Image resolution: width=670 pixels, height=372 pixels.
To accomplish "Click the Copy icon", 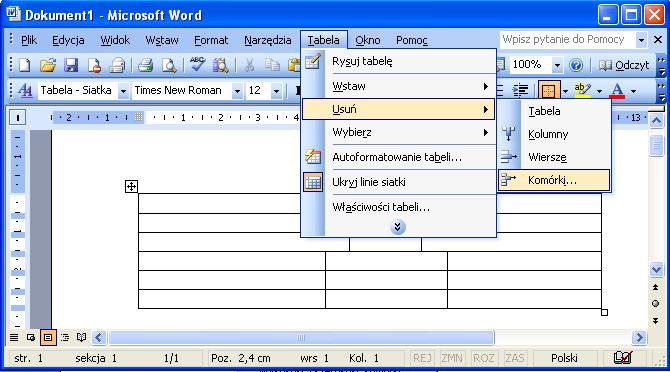I will pyautogui.click(x=272, y=65).
